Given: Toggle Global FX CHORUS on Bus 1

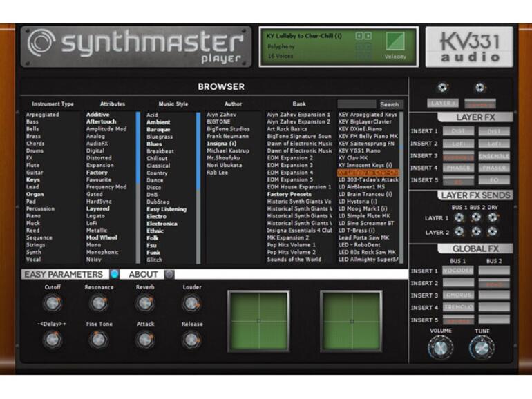Looking at the screenshot, I should [458, 295].
